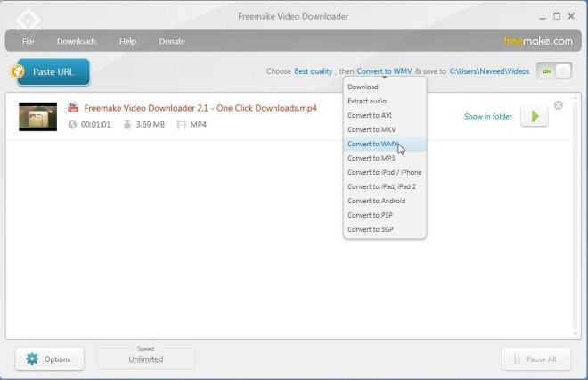Choose Convert to Android option
Viewport: 588px width, 380px height.
point(385,201)
